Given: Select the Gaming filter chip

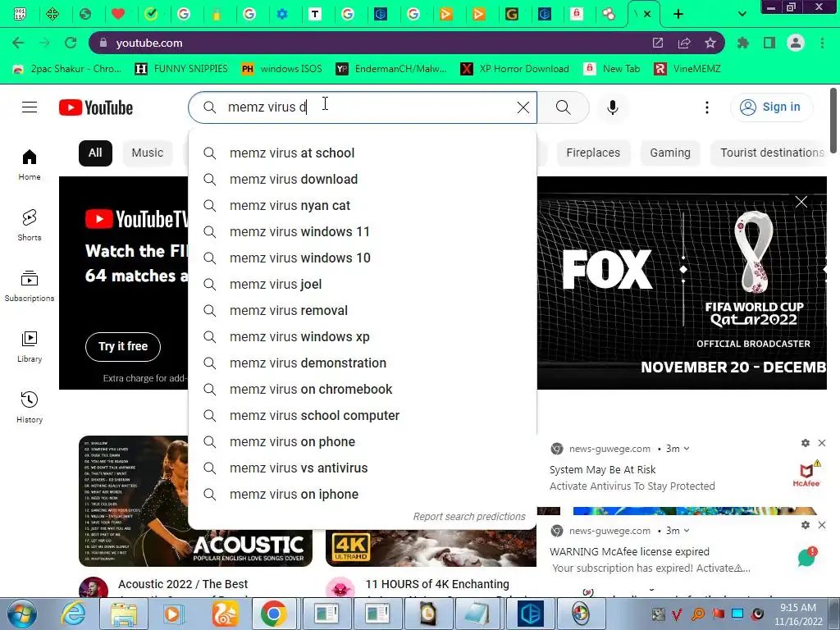Looking at the screenshot, I should click(x=670, y=153).
